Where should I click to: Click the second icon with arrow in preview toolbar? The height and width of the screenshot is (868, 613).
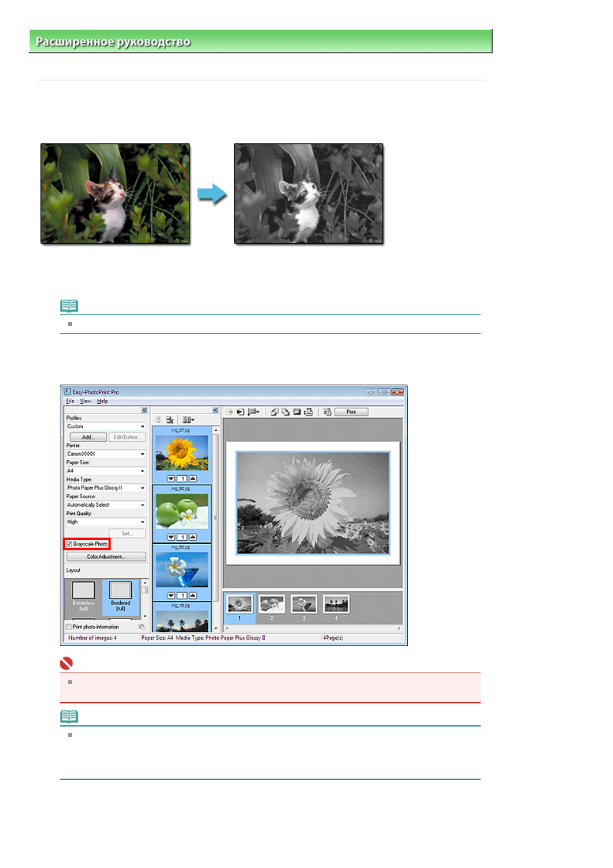(240, 412)
